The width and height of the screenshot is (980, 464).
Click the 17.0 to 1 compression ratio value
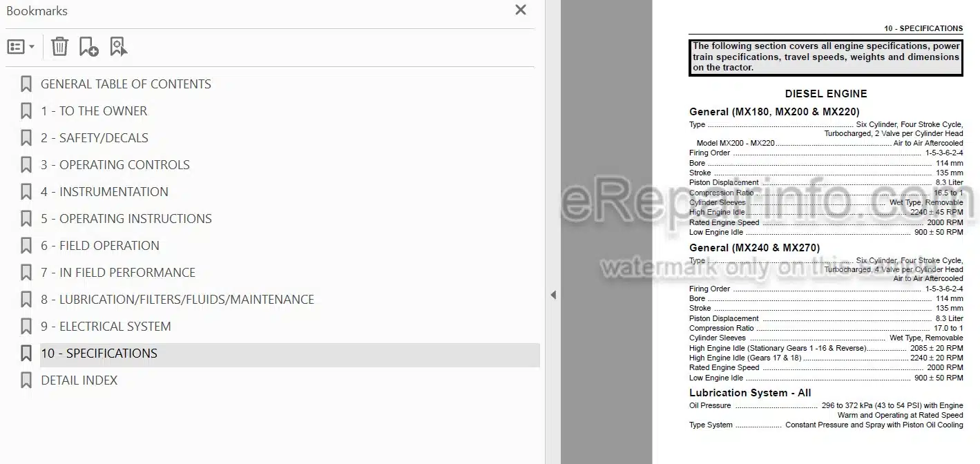coord(948,329)
